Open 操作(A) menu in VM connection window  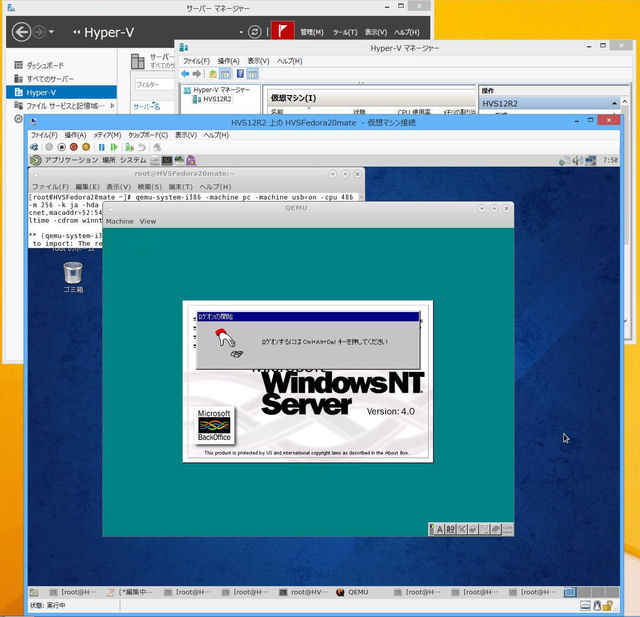tap(76, 135)
